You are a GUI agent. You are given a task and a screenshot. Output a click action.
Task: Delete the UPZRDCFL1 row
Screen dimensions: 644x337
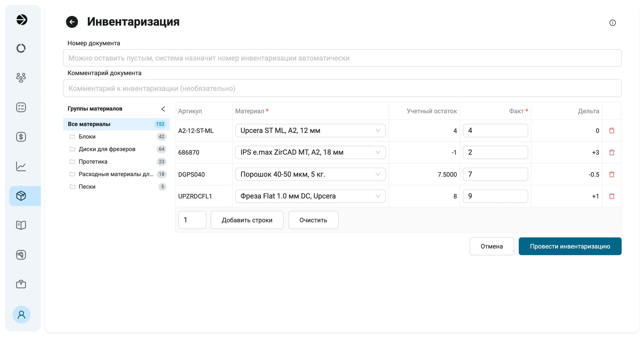pos(612,196)
